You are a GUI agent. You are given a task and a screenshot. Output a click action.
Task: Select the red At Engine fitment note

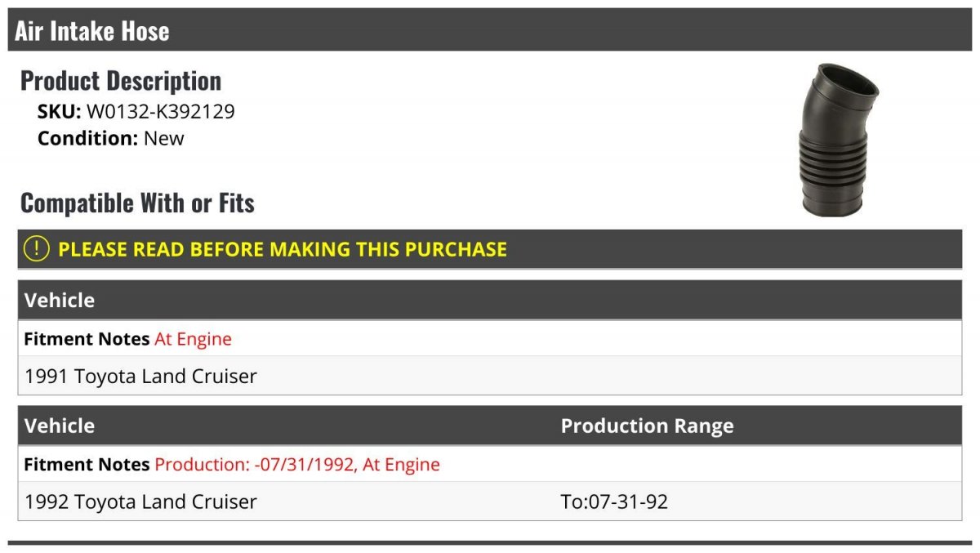[x=193, y=339]
